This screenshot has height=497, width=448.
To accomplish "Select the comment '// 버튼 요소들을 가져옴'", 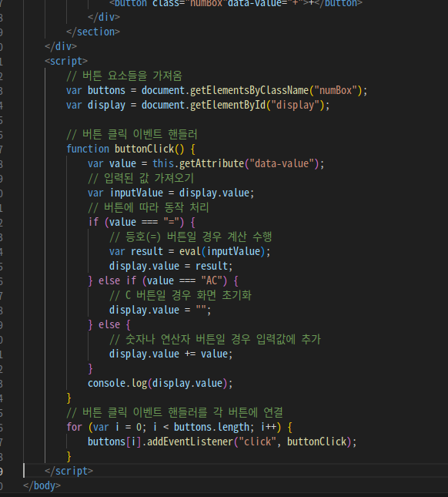I will tap(124, 76).
